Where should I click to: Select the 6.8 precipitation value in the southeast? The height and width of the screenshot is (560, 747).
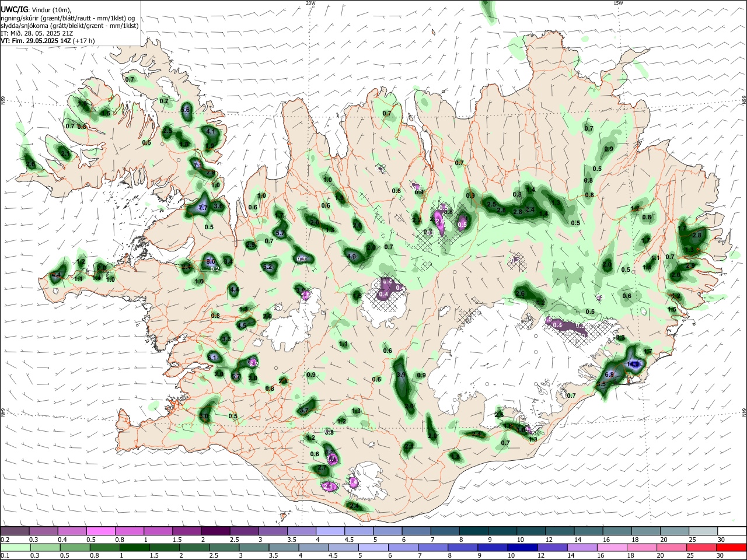pyautogui.click(x=610, y=374)
